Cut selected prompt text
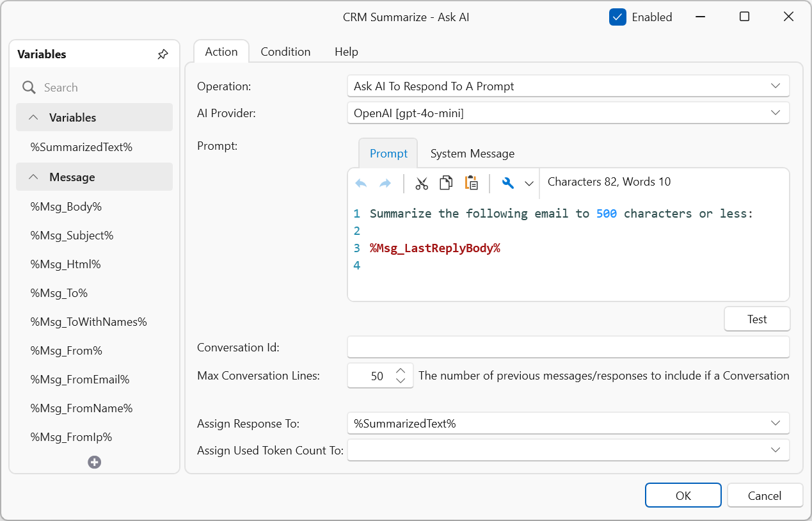The width and height of the screenshot is (812, 521). (422, 184)
